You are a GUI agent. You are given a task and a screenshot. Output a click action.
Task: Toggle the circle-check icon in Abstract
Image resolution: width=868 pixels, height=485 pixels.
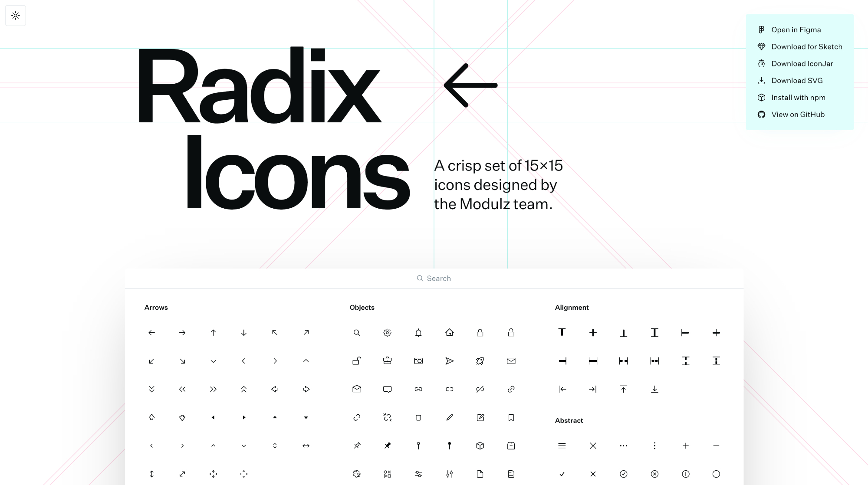tap(624, 474)
